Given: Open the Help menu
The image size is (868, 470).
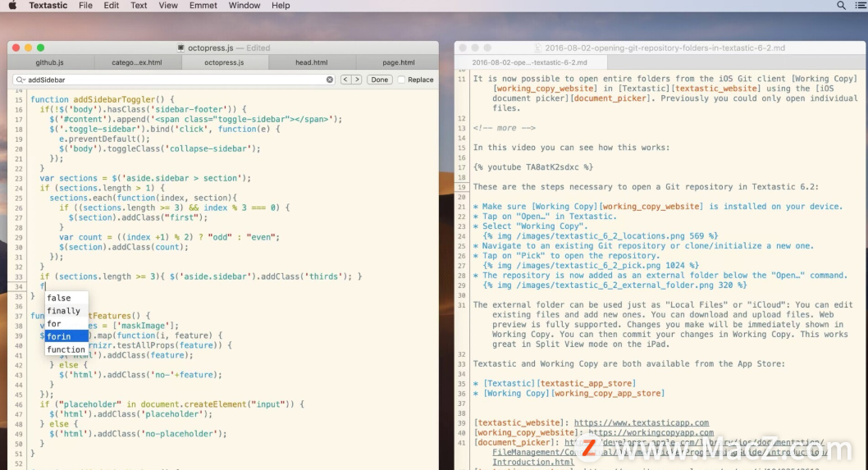Looking at the screenshot, I should [x=281, y=6].
